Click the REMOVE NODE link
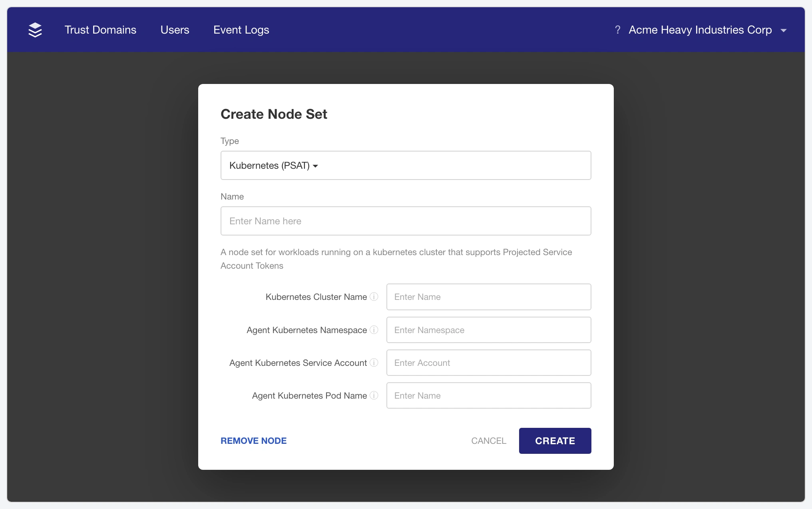Viewport: 812px width, 509px height. coord(254,441)
